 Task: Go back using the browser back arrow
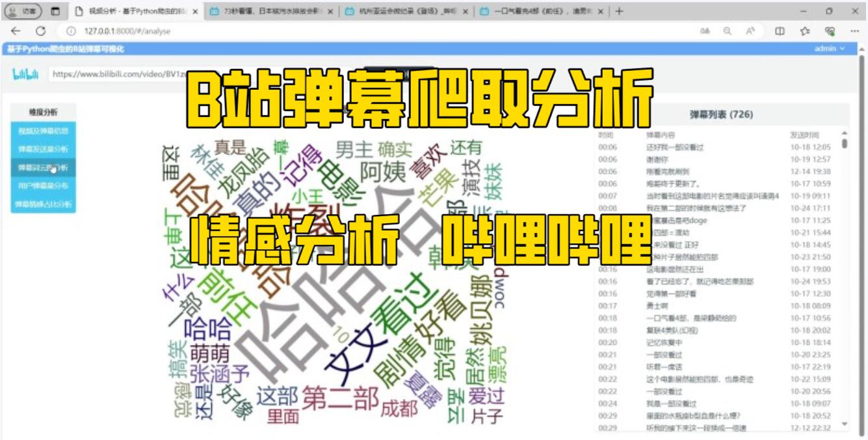(16, 31)
